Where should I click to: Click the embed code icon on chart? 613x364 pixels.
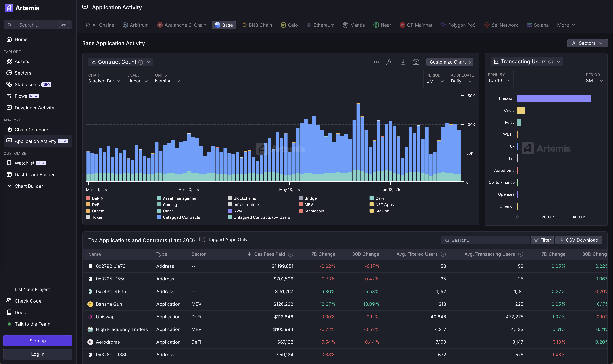coord(376,62)
